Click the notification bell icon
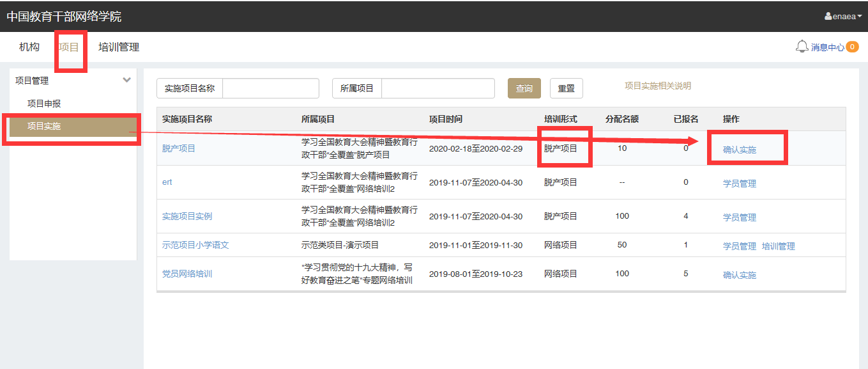This screenshot has height=369, width=868. pyautogui.click(x=802, y=47)
